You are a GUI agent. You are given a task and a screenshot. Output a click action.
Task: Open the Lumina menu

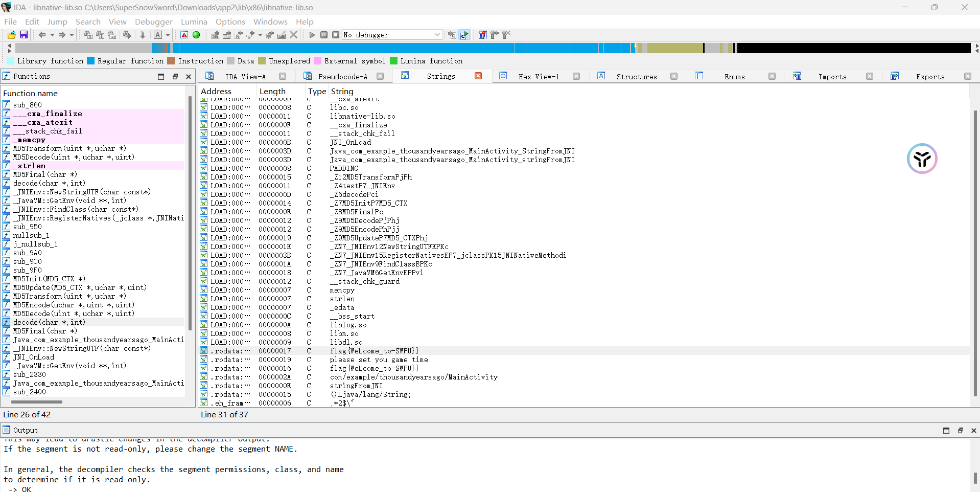tap(194, 21)
